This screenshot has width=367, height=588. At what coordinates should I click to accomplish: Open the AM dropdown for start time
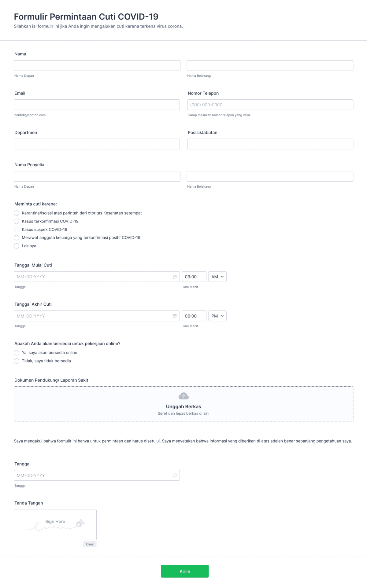pos(217,277)
